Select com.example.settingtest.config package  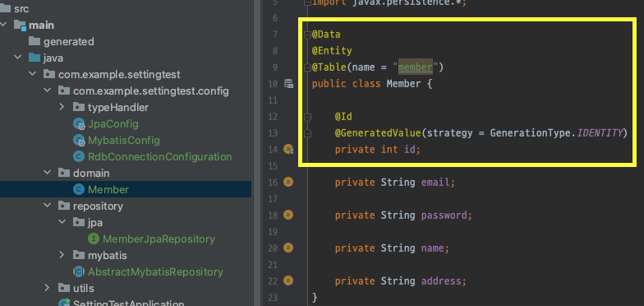pos(151,90)
